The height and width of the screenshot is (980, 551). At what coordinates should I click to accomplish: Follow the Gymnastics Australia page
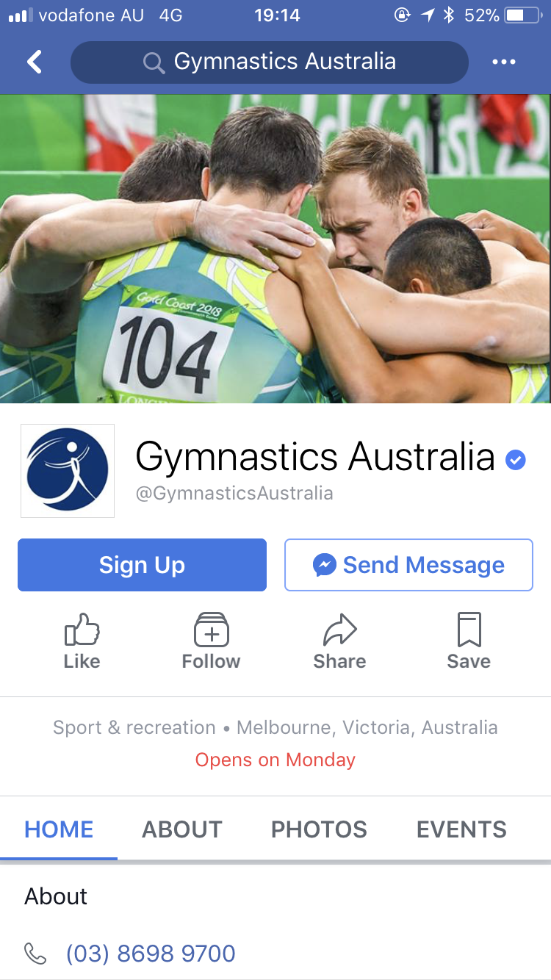click(x=211, y=641)
